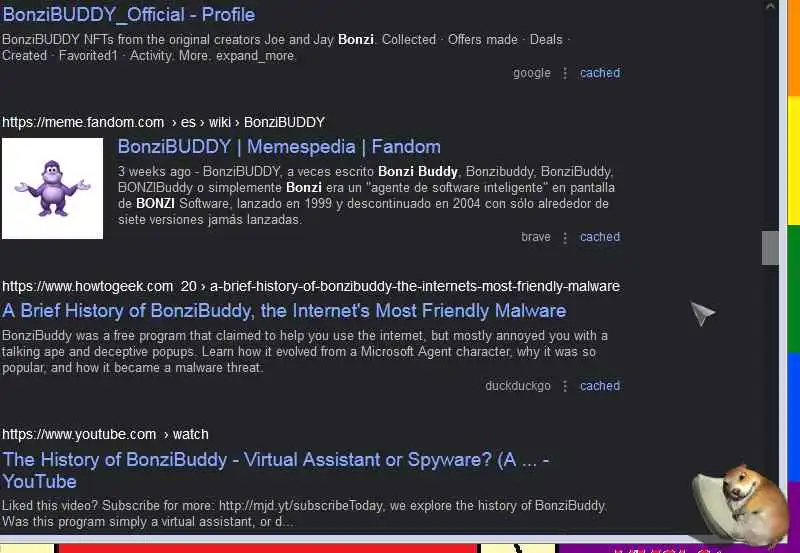Click the duckduckgo source label

[518, 386]
